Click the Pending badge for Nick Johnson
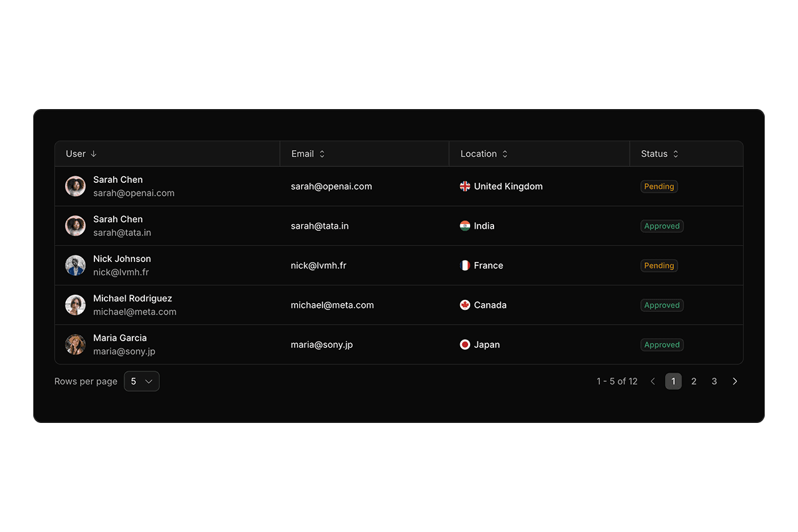This screenshot has height=532, width=798. click(x=659, y=265)
